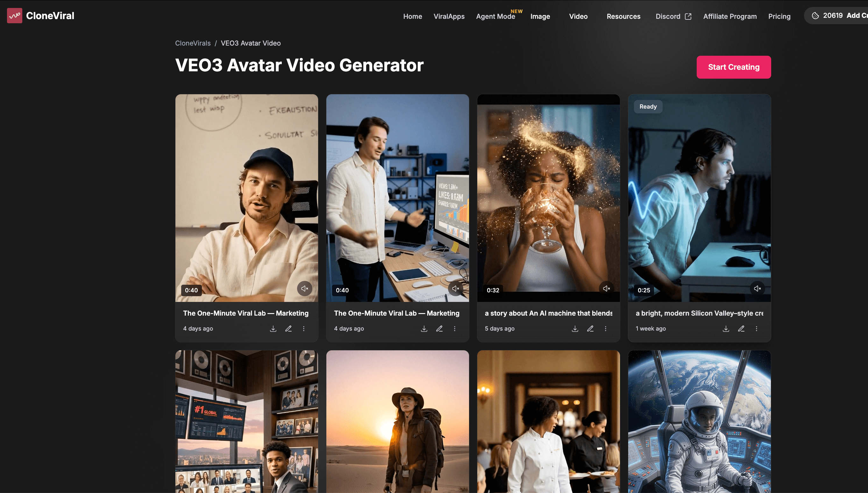Viewport: 868px width, 493px height.
Task: Open the man at desk video thumbnail
Action: [x=398, y=198]
